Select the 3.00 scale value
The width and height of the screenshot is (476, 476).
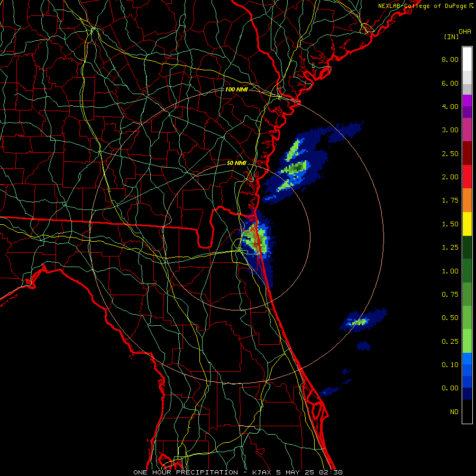[450, 130]
